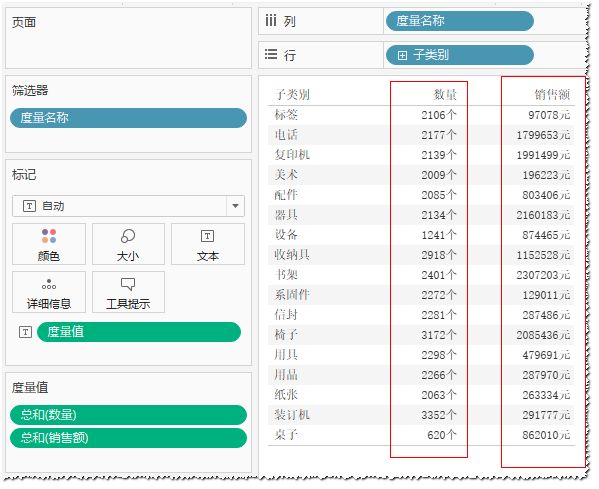Click the 度量值 card title
599x489 pixels.
pyautogui.click(x=30, y=387)
